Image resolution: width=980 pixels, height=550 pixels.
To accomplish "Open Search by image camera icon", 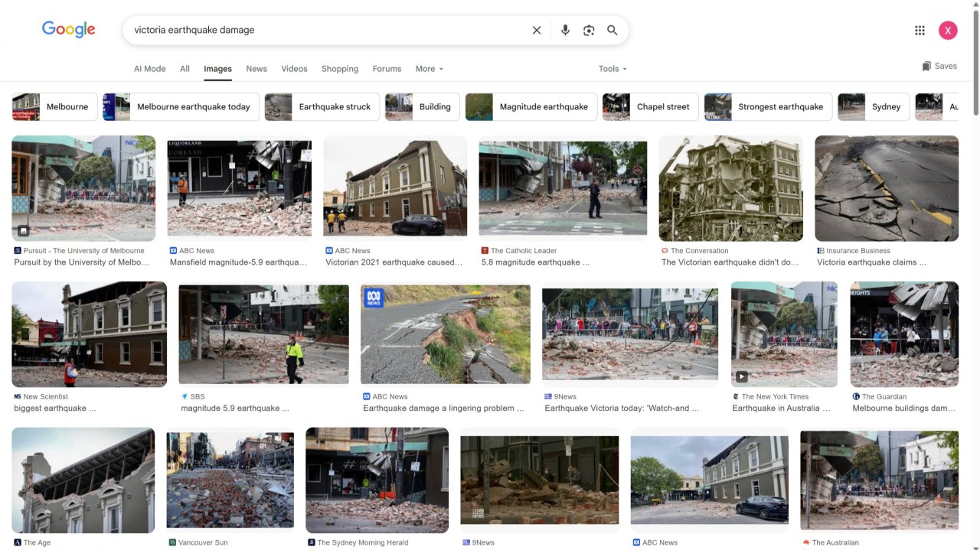I will [589, 31].
